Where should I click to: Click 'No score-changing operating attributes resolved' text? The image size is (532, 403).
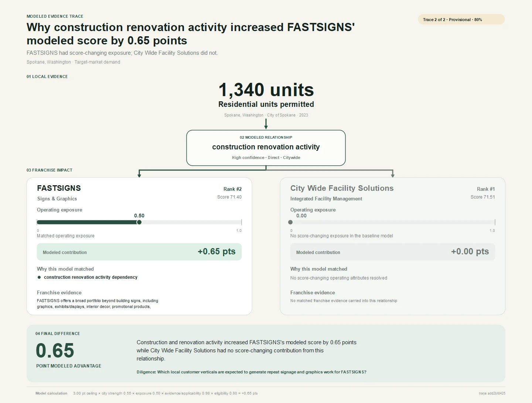(x=339, y=278)
